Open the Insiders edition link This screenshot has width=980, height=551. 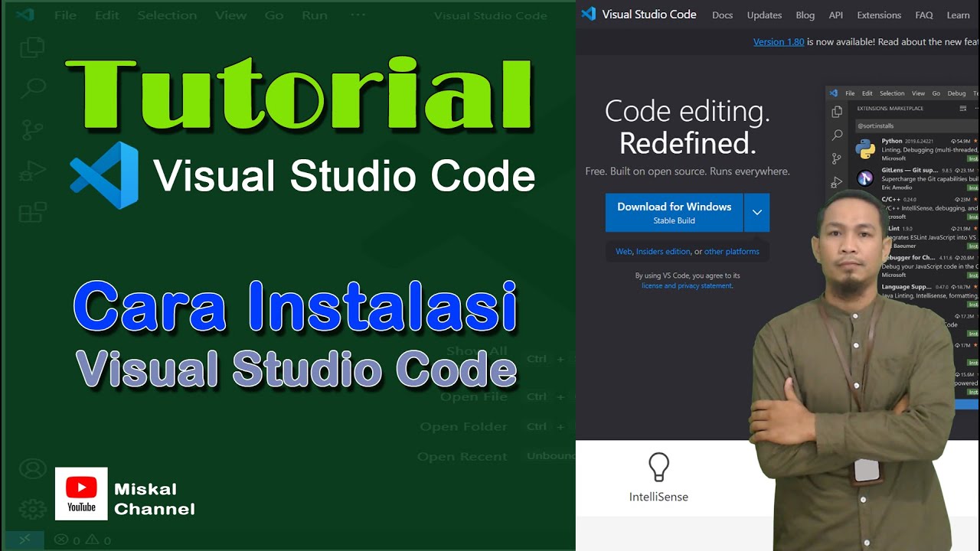[x=663, y=251]
